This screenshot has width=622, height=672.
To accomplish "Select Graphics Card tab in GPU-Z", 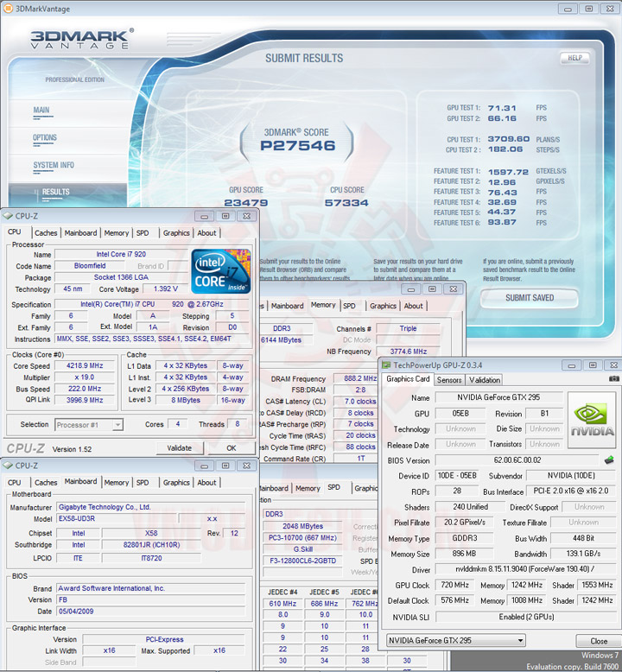I will coord(408,379).
